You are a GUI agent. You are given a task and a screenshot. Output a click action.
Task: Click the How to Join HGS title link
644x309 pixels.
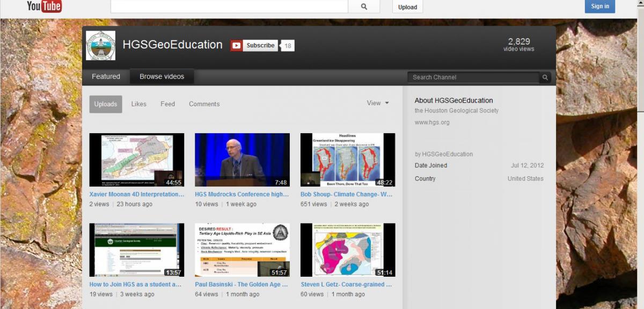tap(135, 284)
